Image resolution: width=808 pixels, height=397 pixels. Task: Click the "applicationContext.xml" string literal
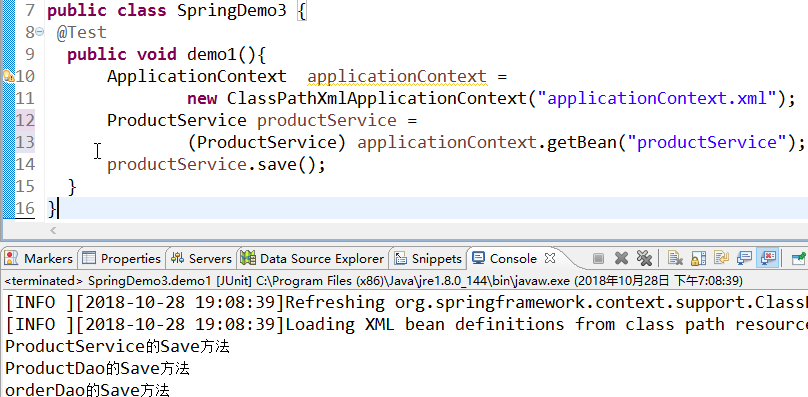pyautogui.click(x=656, y=98)
